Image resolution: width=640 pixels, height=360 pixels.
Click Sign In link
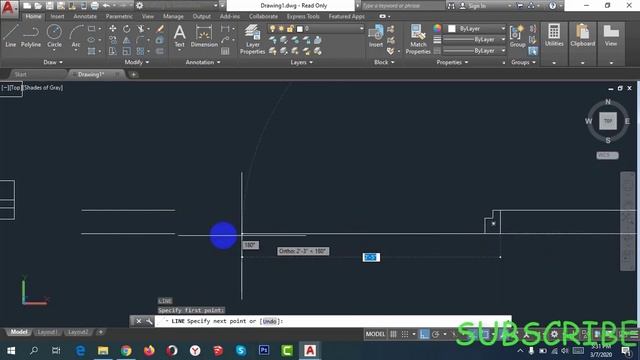tap(477, 6)
